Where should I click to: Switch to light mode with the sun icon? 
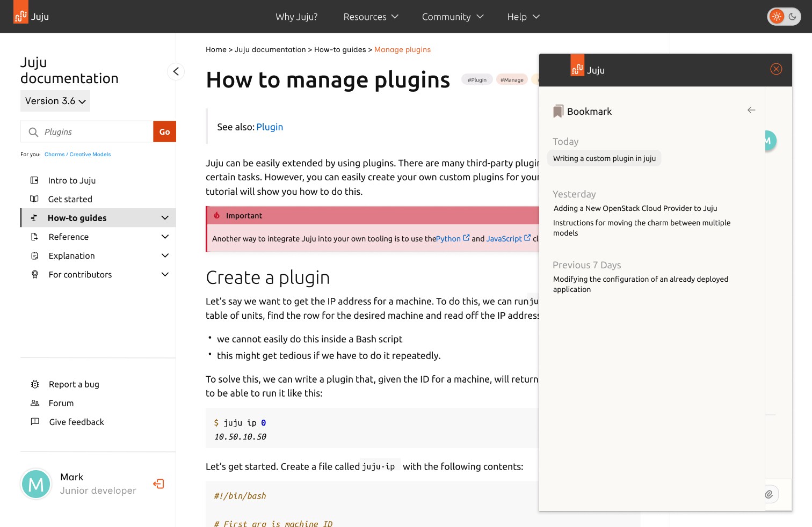777,17
